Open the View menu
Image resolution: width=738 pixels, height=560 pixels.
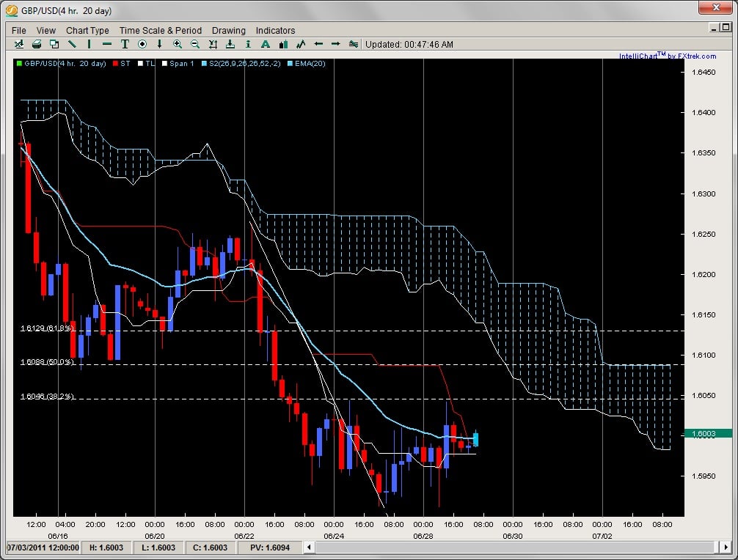[46, 31]
